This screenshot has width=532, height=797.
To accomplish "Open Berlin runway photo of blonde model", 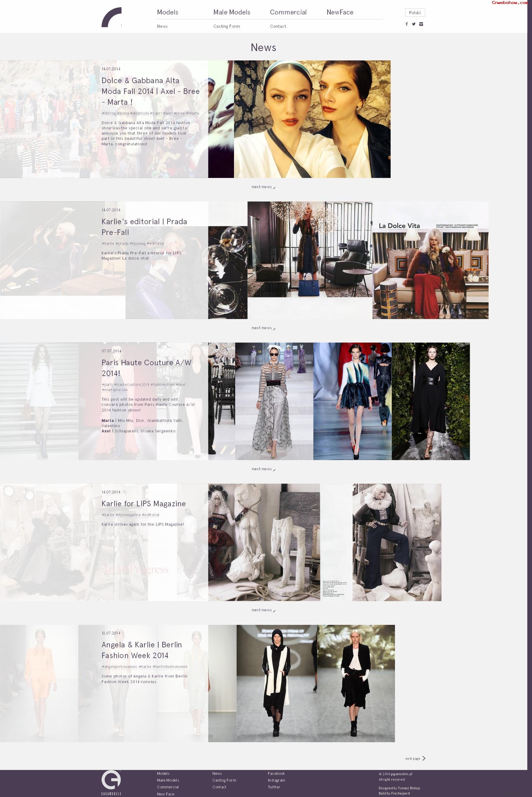I will click(356, 683).
